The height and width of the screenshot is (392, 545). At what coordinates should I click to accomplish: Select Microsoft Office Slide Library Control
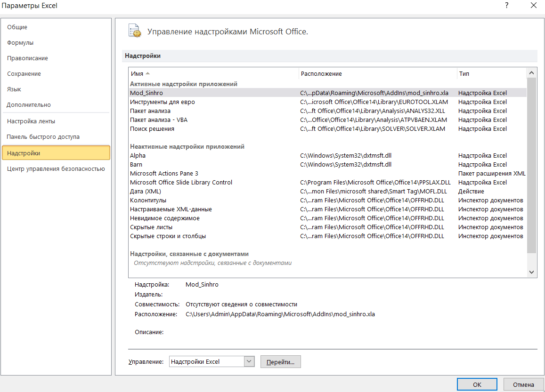click(327, 182)
